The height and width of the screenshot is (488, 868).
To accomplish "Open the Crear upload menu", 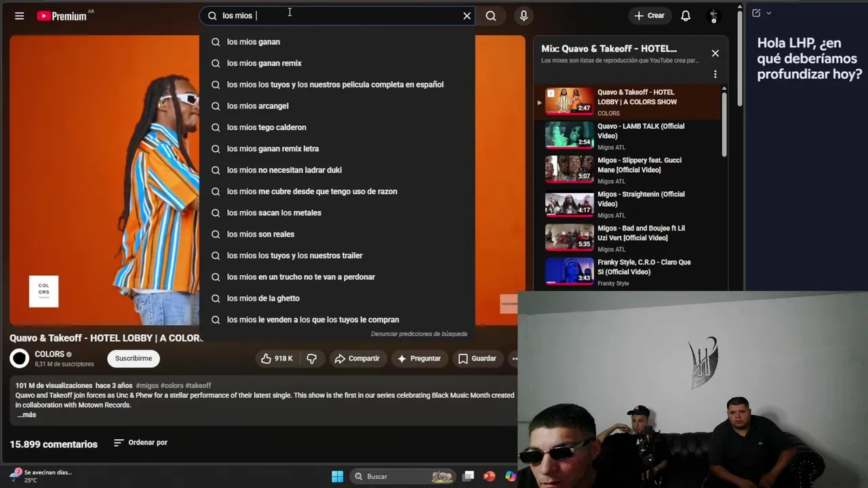I will point(650,16).
